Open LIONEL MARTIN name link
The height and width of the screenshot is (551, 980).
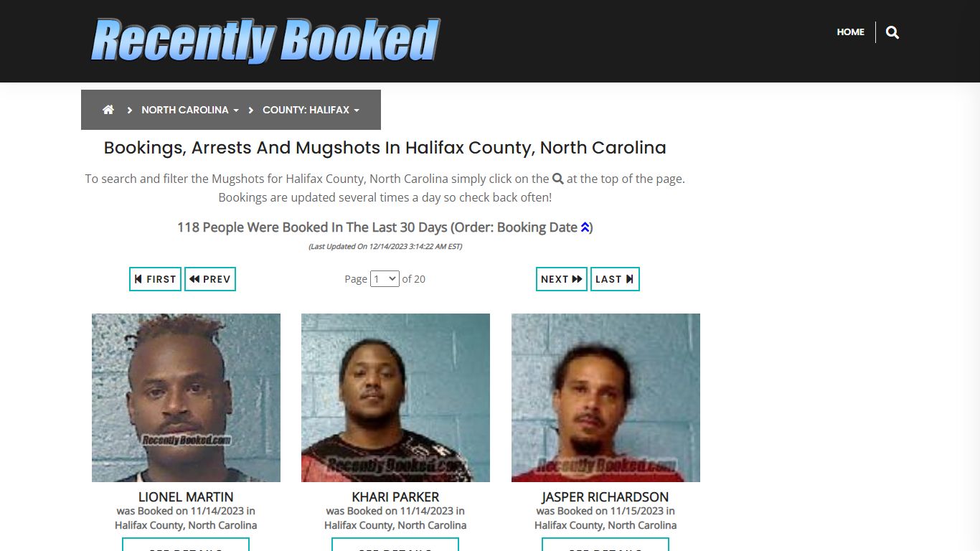[186, 496]
